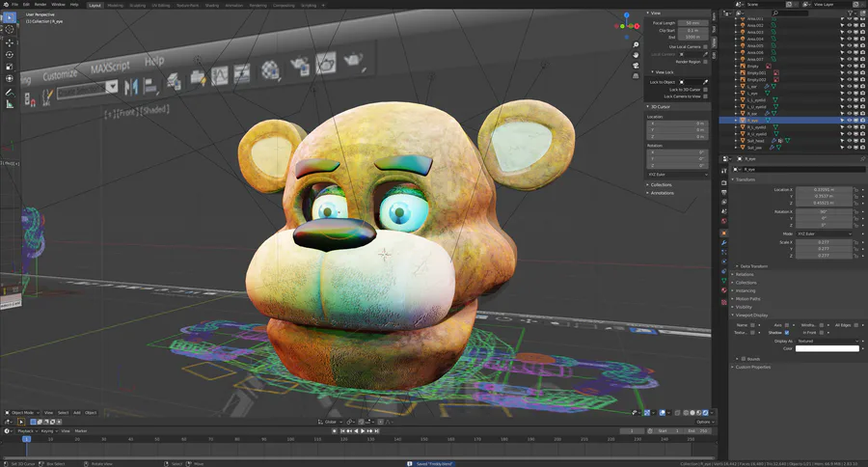Select the Select Box tool in the toolbar
Viewport: 868px width, 467px height.
10,17
